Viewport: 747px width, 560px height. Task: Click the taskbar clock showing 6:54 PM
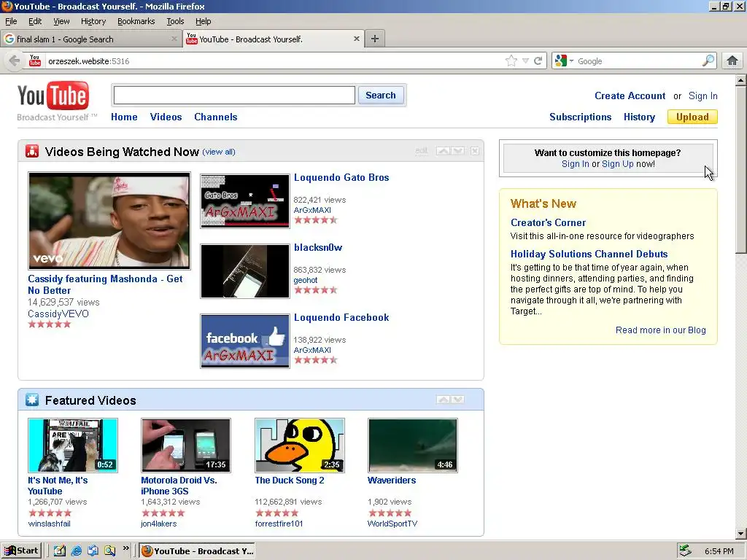719,551
